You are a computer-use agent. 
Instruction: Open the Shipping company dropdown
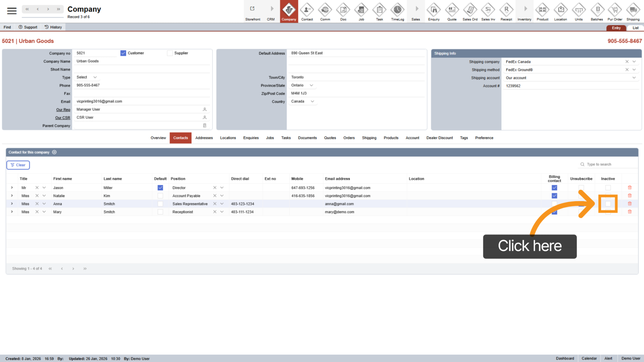click(634, 62)
